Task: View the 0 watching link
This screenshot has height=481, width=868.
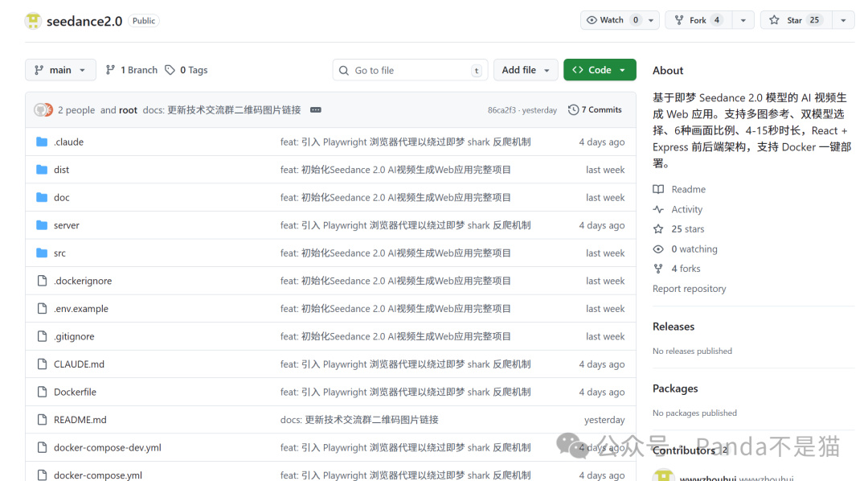Action: tap(694, 249)
